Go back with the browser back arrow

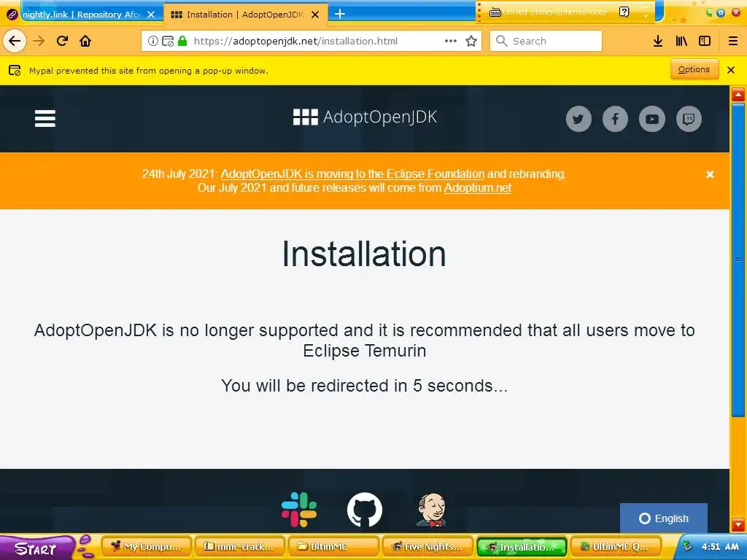pyautogui.click(x=15, y=41)
